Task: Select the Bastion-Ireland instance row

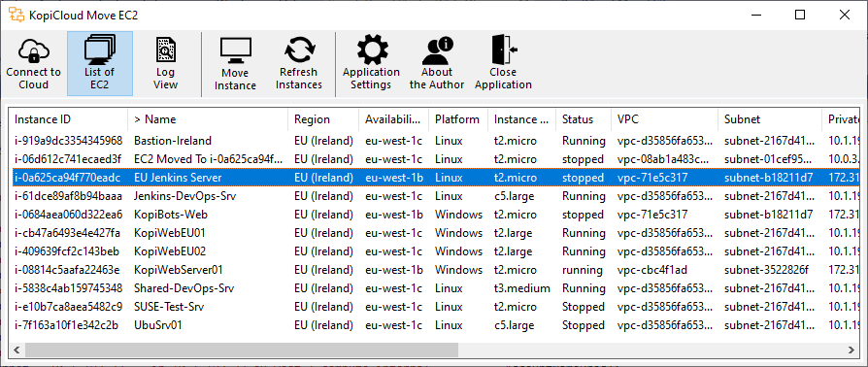Action: click(x=435, y=141)
